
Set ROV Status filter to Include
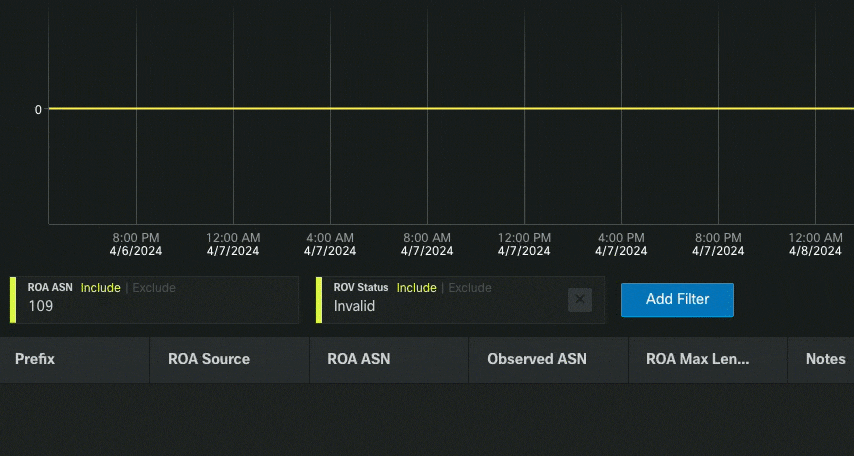pos(416,288)
